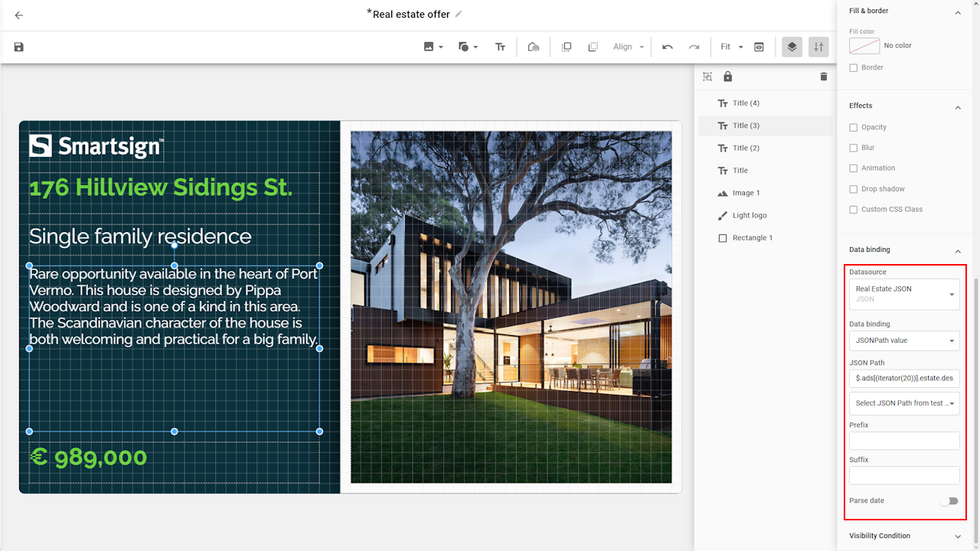Image resolution: width=980 pixels, height=551 pixels.
Task: Click the back arrow icon
Action: (x=19, y=15)
